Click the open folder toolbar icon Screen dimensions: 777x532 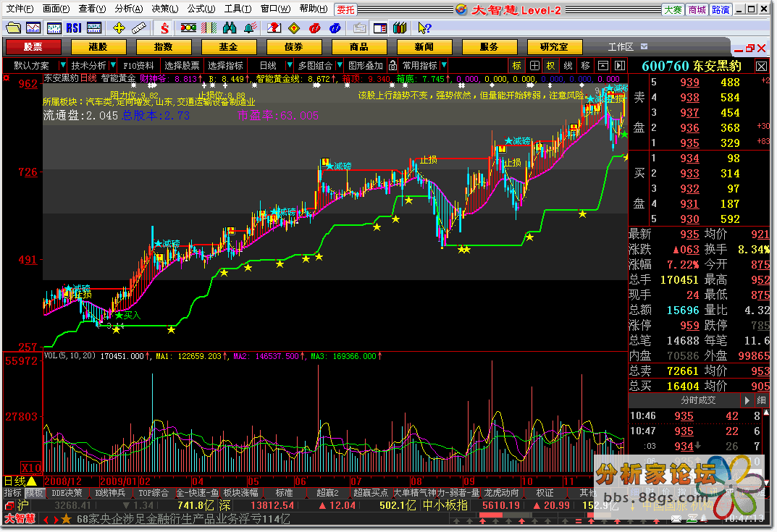pyautogui.click(x=13, y=28)
